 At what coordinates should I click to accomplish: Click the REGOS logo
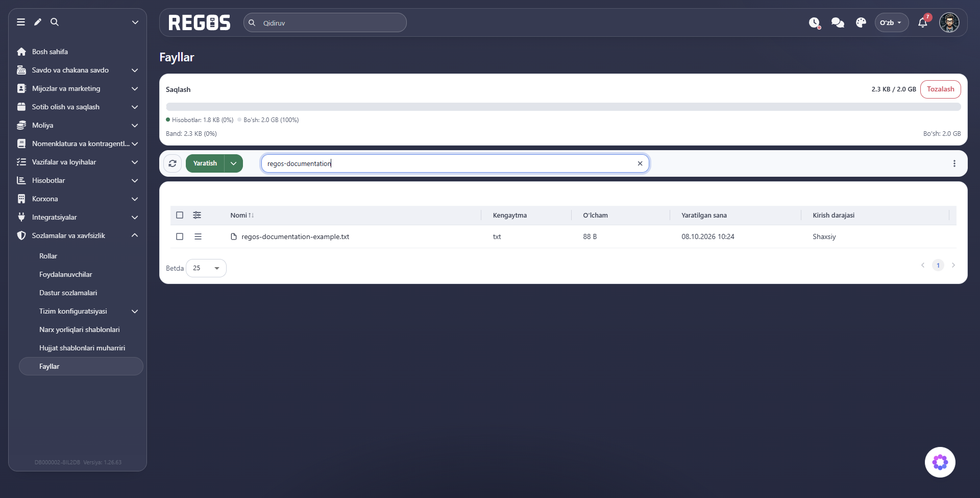(200, 22)
